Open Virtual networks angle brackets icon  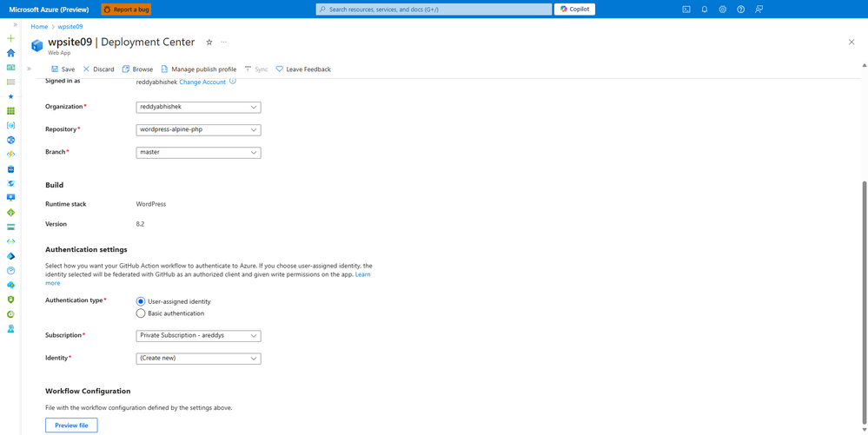point(10,242)
